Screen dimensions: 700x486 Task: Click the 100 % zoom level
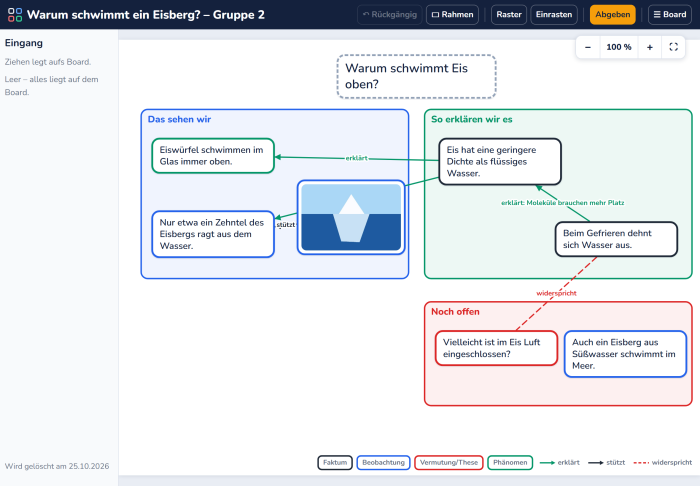click(619, 47)
